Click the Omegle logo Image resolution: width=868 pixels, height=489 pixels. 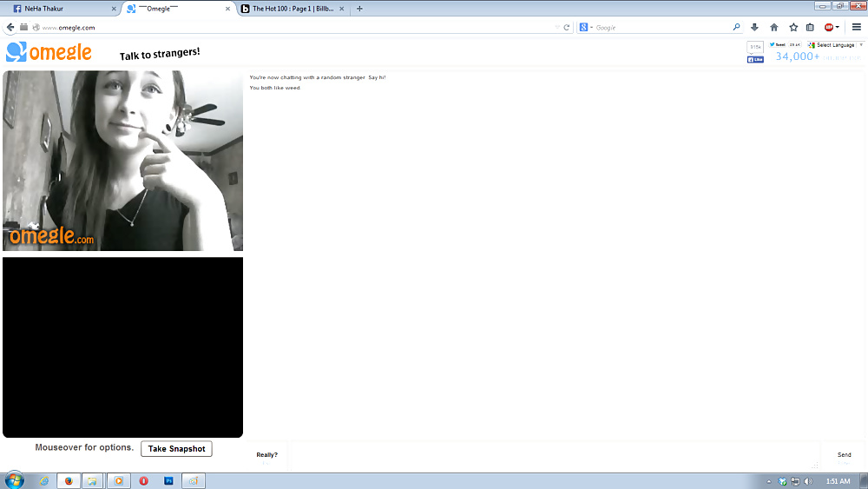pyautogui.click(x=49, y=52)
